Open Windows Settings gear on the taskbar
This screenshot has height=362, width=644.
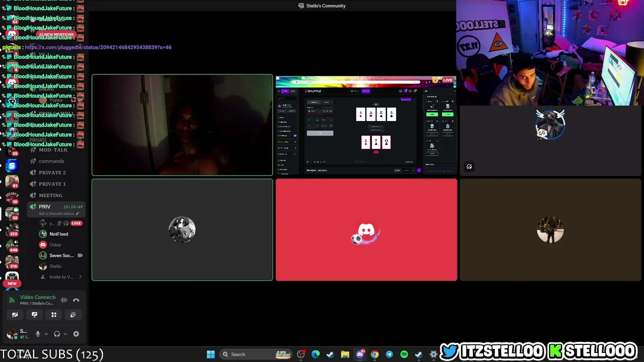pos(433,354)
